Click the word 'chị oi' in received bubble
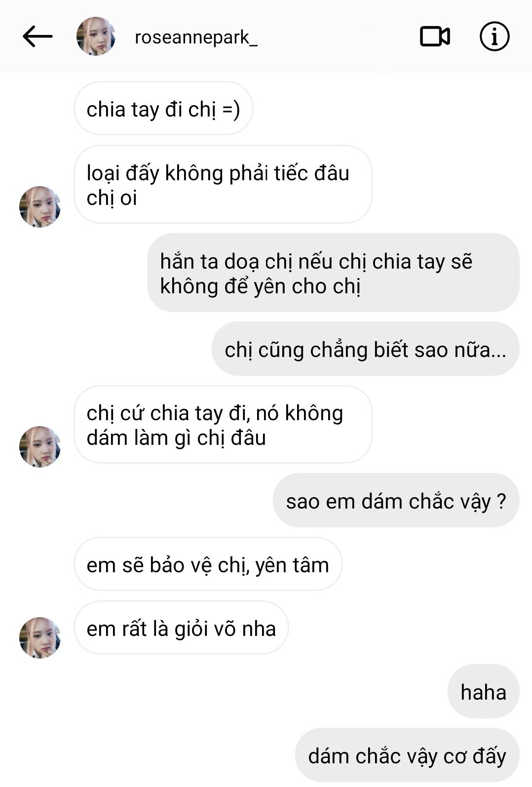Image resolution: width=532 pixels, height=787 pixels. pyautogui.click(x=112, y=198)
